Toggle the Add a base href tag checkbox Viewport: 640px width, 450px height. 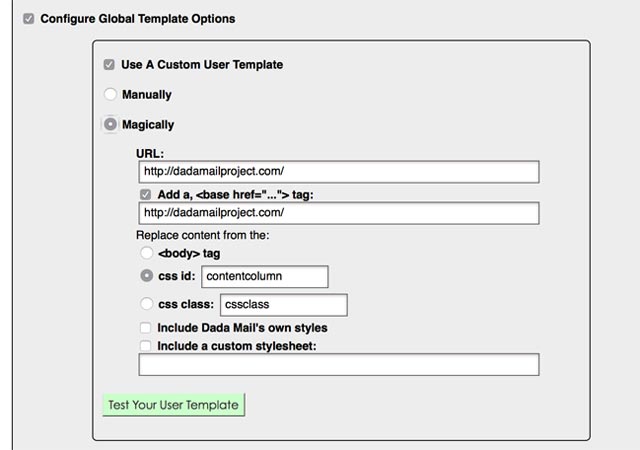click(145, 194)
